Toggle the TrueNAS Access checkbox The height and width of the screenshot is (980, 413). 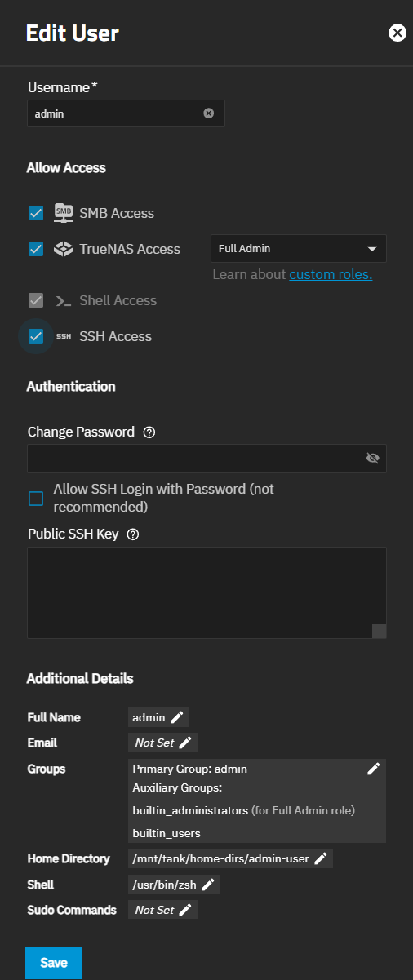click(36, 249)
